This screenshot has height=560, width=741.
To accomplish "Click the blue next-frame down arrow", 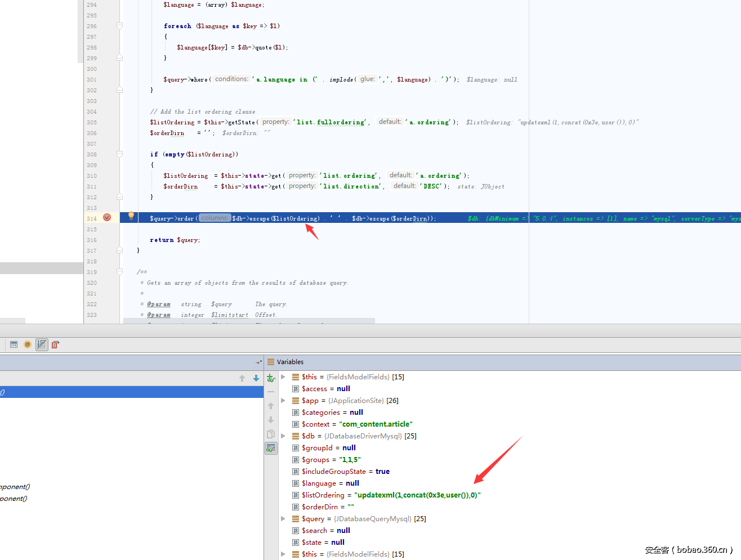I will coord(256,378).
